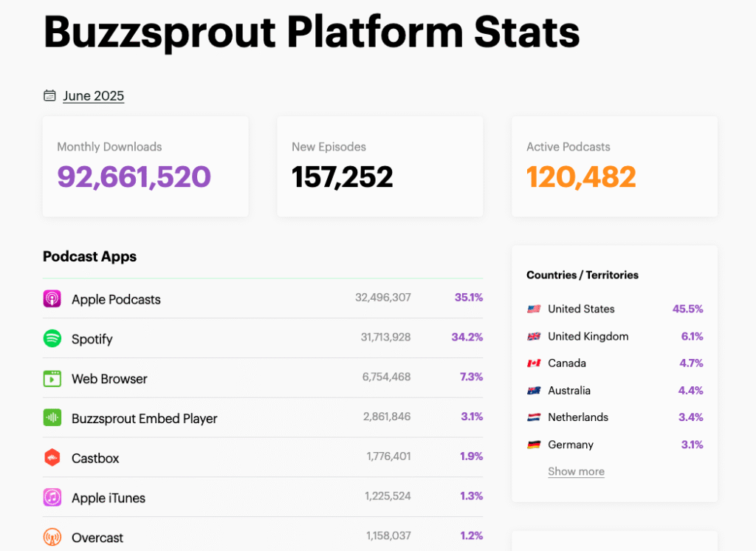756x551 pixels.
Task: Click the Buzzsprout Platform Stats heading
Action: pos(312,32)
